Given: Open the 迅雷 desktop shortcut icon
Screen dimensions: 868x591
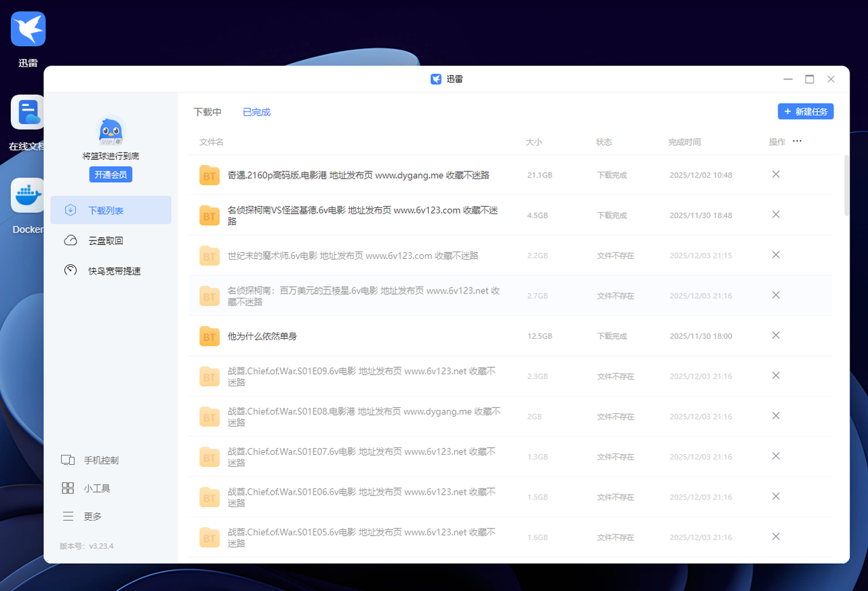Looking at the screenshot, I should (x=28, y=28).
